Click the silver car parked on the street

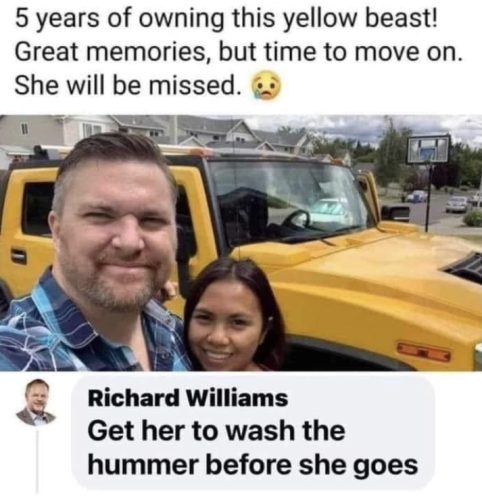point(457,204)
